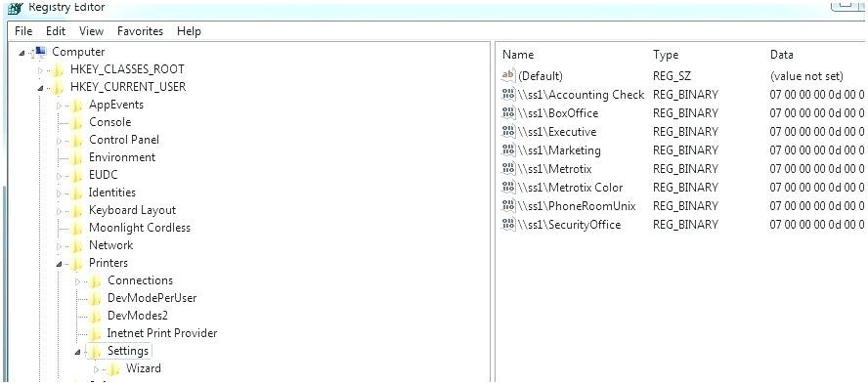This screenshot has width=868, height=385.
Task: Open the File menu
Action: [x=23, y=31]
